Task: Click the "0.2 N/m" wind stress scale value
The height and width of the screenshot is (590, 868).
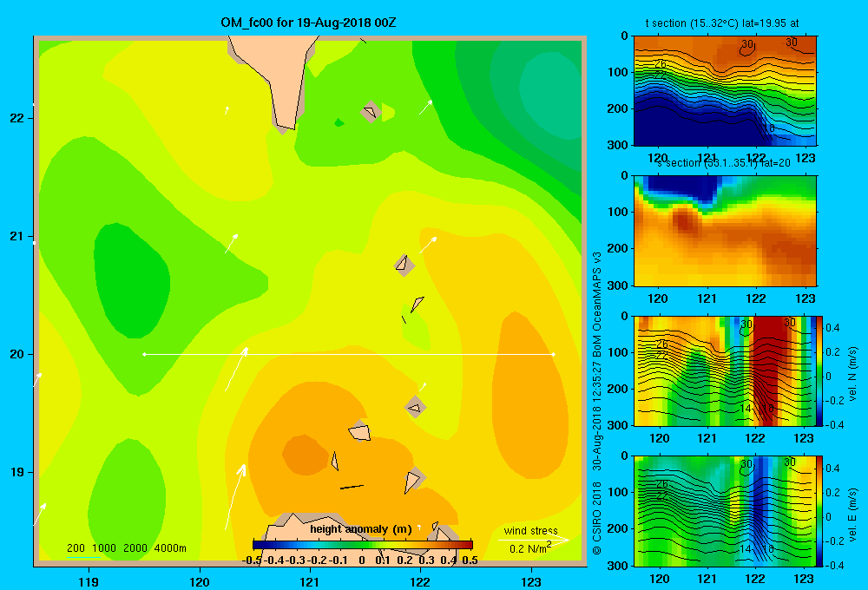Action: [x=529, y=548]
